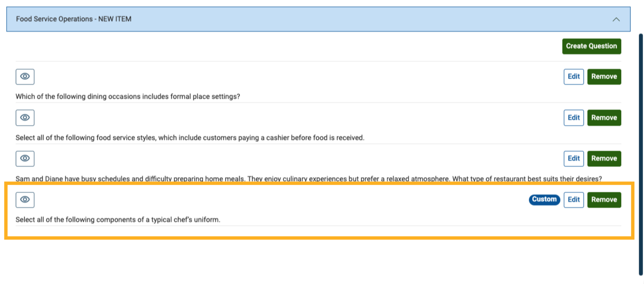Click the Create Question button

click(x=591, y=46)
